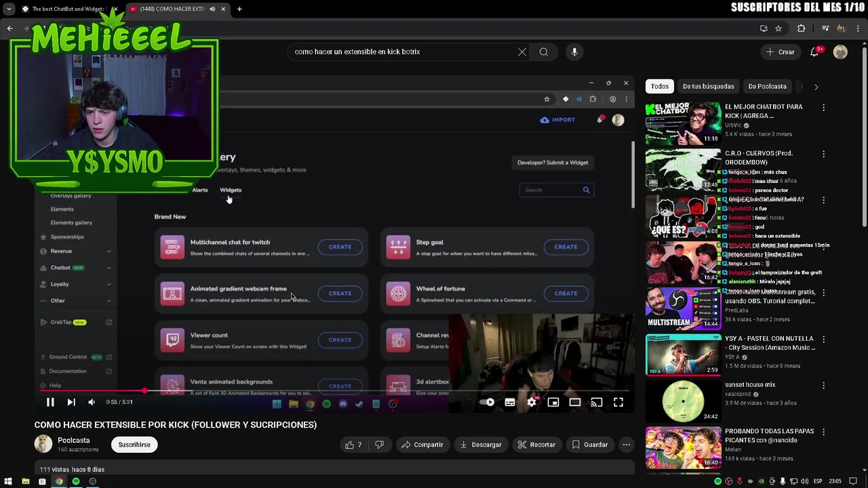Open EL MEJOR CHATBOT PARA KICK thumbnail
Screen dimensions: 868x488
point(683,123)
